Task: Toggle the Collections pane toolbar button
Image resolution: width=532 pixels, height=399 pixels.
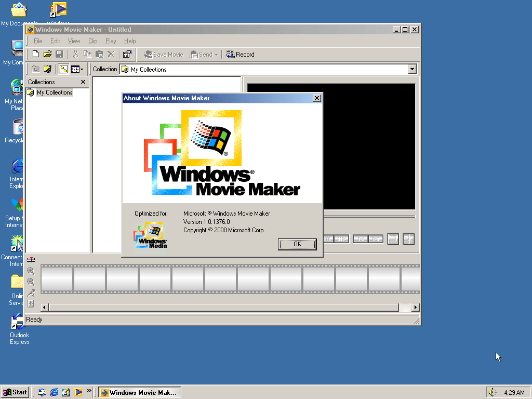Action: click(64, 69)
